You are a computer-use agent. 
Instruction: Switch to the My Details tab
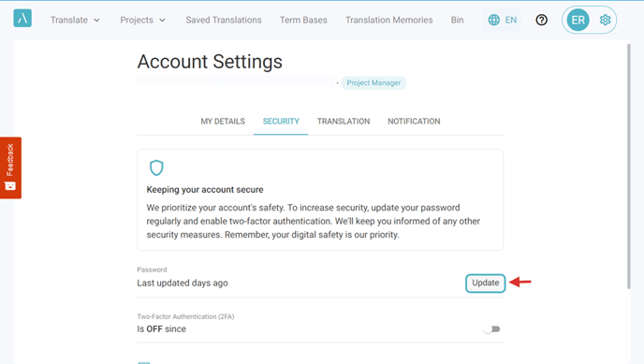click(223, 122)
